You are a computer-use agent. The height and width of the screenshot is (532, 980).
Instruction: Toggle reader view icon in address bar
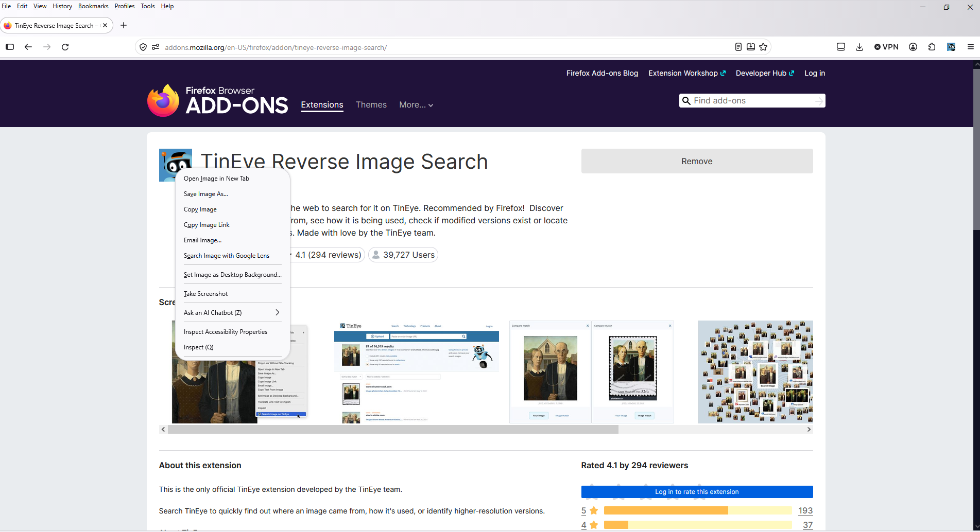tap(738, 47)
